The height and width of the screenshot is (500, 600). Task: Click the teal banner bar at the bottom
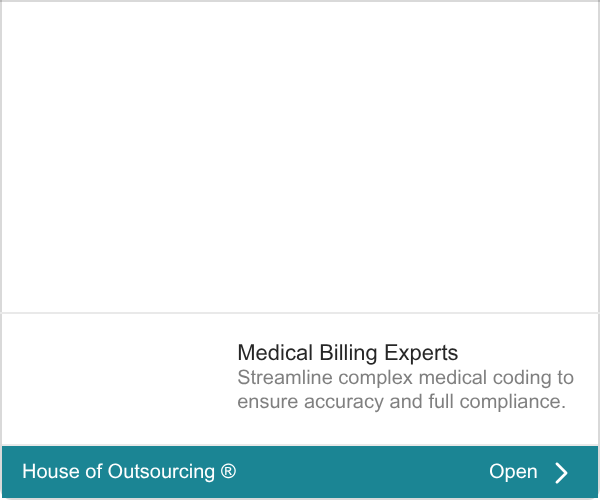[x=300, y=472]
